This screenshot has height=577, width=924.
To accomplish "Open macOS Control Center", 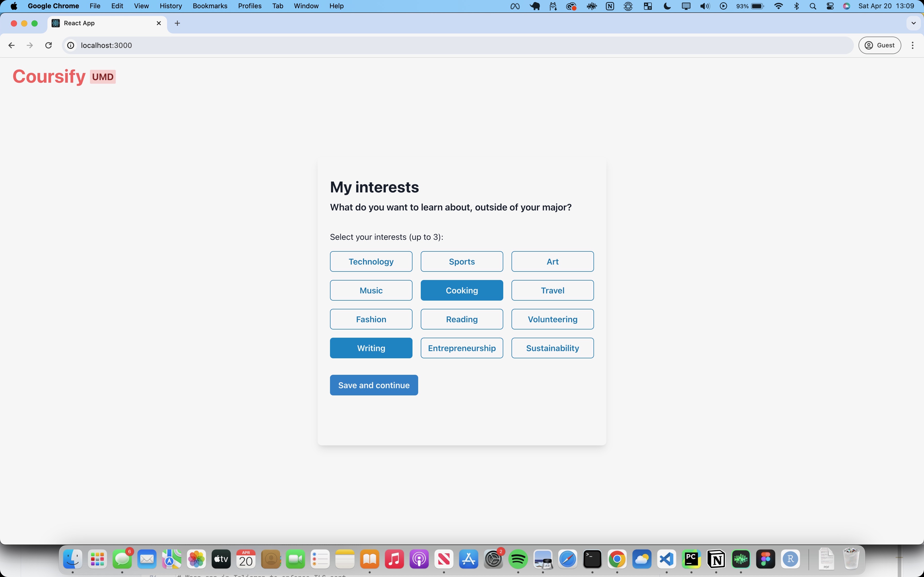I will click(830, 6).
